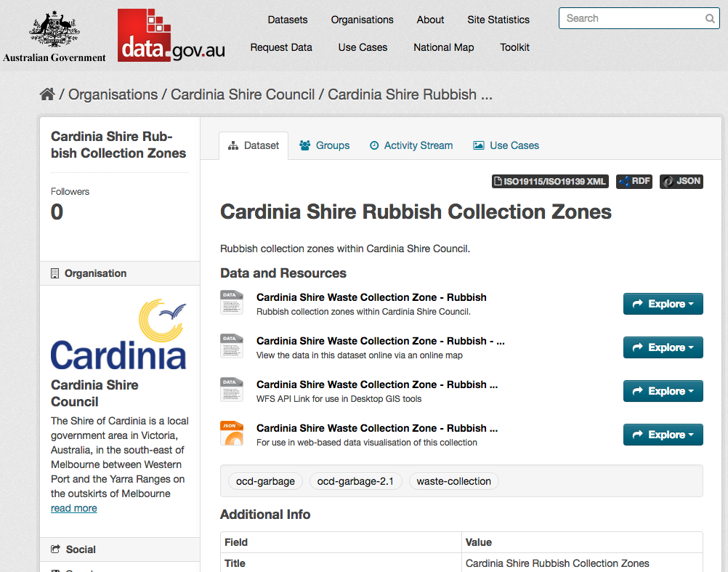Image resolution: width=728 pixels, height=572 pixels.
Task: Click the Additional Info heading
Action: pyautogui.click(x=265, y=515)
